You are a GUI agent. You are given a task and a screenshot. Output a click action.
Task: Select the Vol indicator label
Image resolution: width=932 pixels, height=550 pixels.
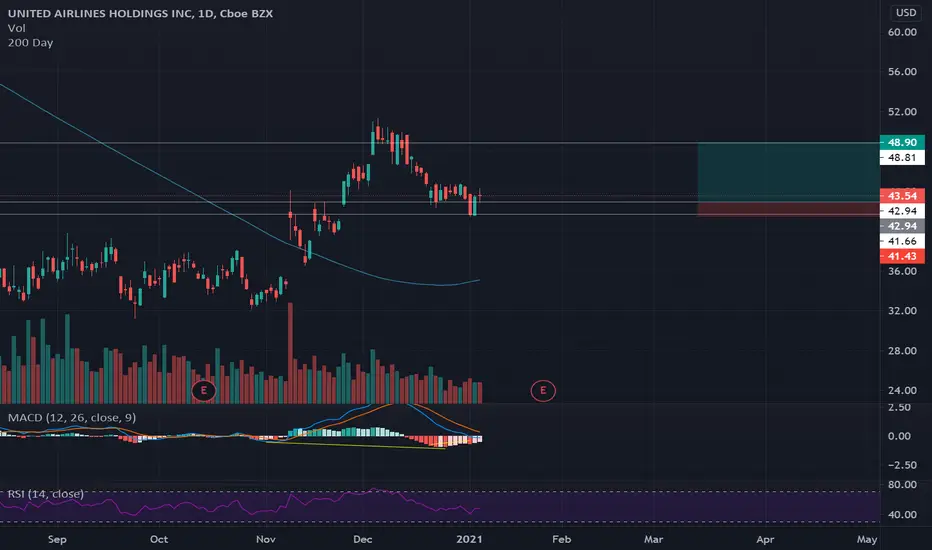17,28
